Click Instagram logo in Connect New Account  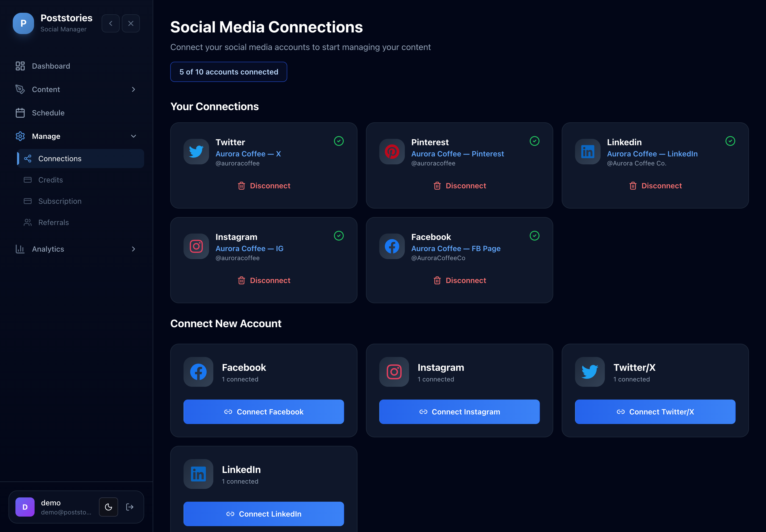[x=394, y=372]
